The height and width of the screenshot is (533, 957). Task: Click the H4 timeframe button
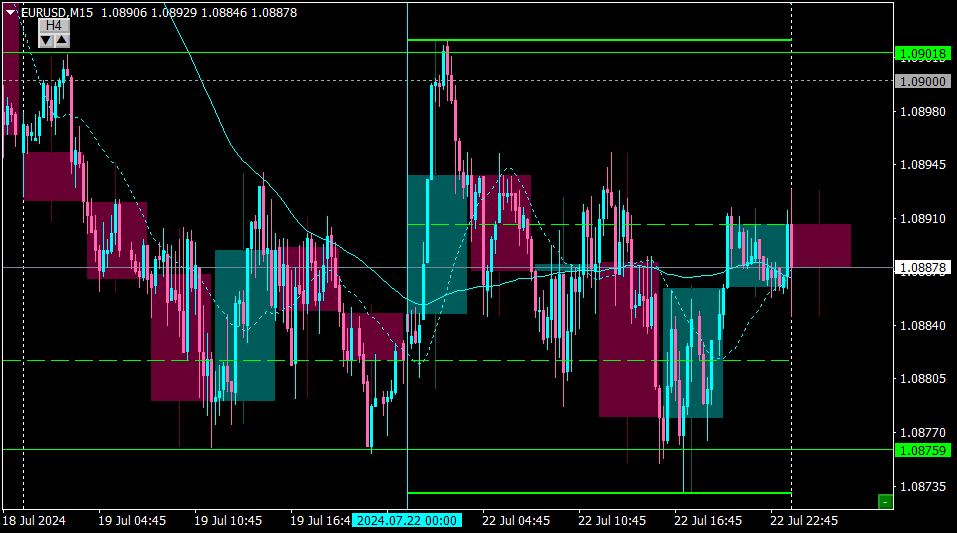(54, 26)
